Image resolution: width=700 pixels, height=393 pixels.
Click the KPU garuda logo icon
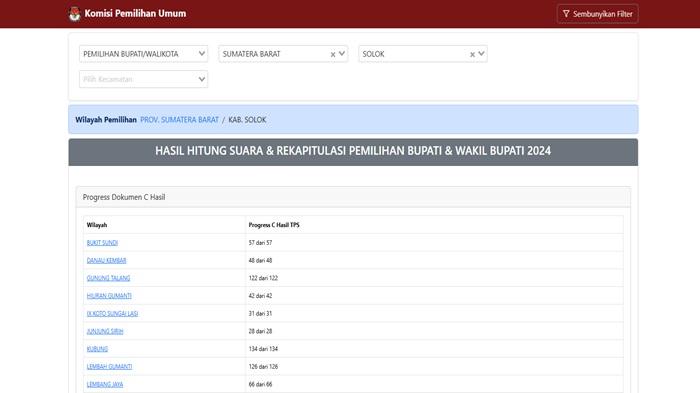pos(75,14)
